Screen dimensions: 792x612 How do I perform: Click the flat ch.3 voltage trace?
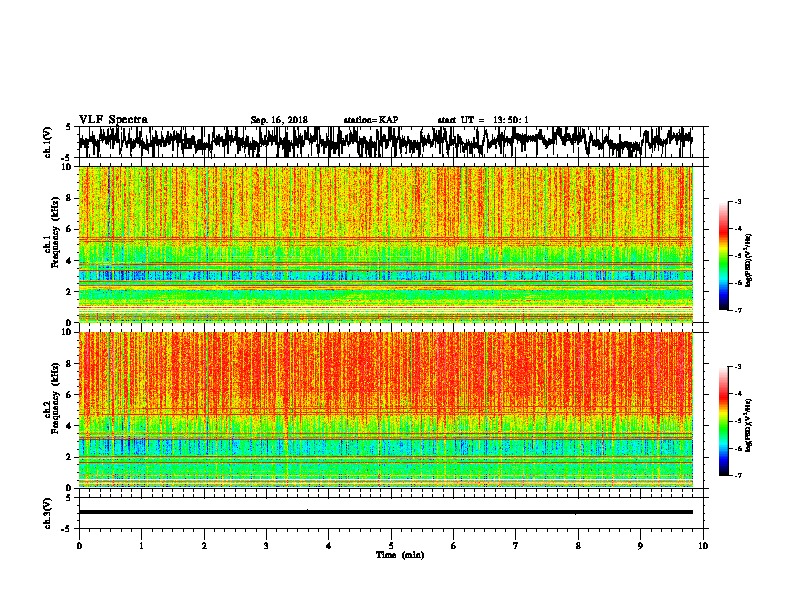click(385, 512)
